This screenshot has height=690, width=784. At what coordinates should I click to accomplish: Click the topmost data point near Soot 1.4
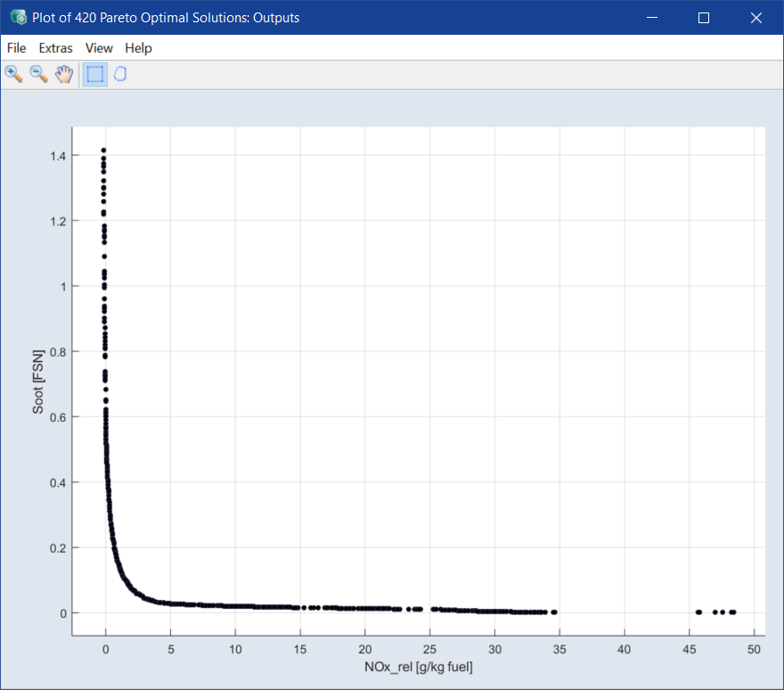click(x=103, y=151)
